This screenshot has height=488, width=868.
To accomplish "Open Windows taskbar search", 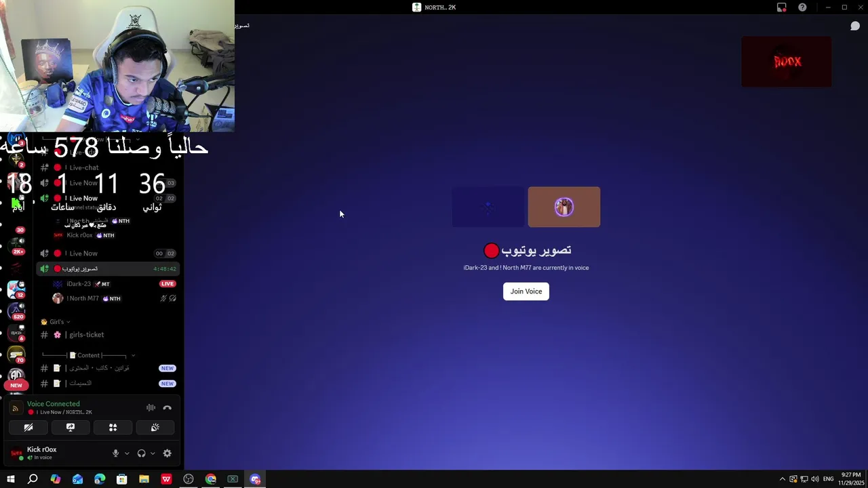I will [33, 479].
